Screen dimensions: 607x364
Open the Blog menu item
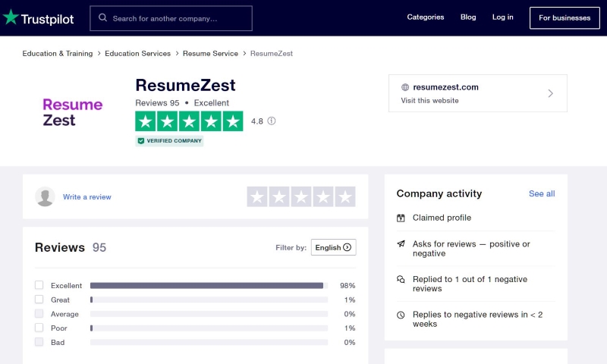468,17
